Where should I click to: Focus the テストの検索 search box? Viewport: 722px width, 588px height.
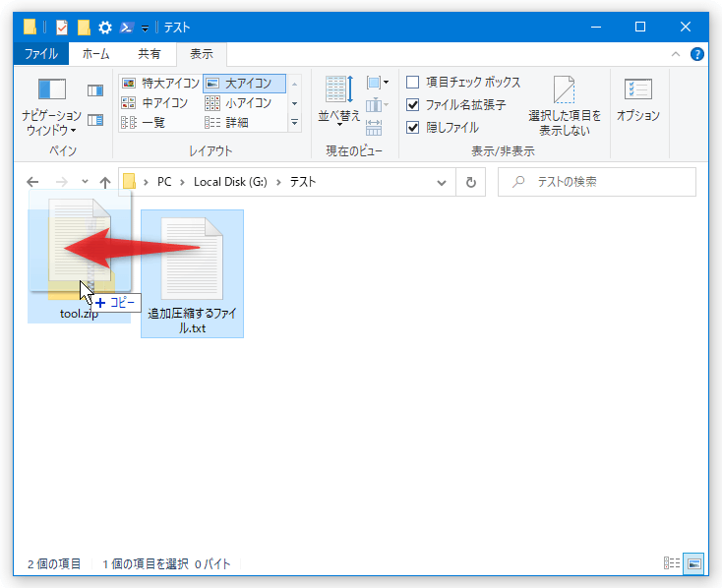597,182
